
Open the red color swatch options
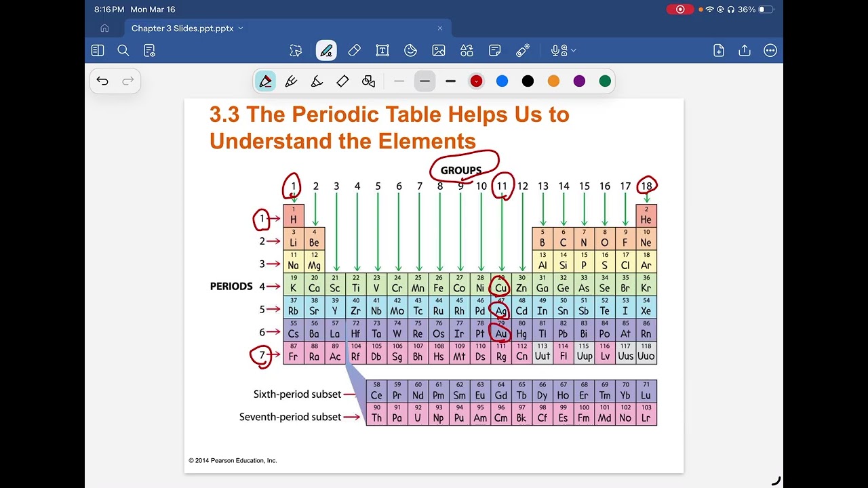coord(476,81)
